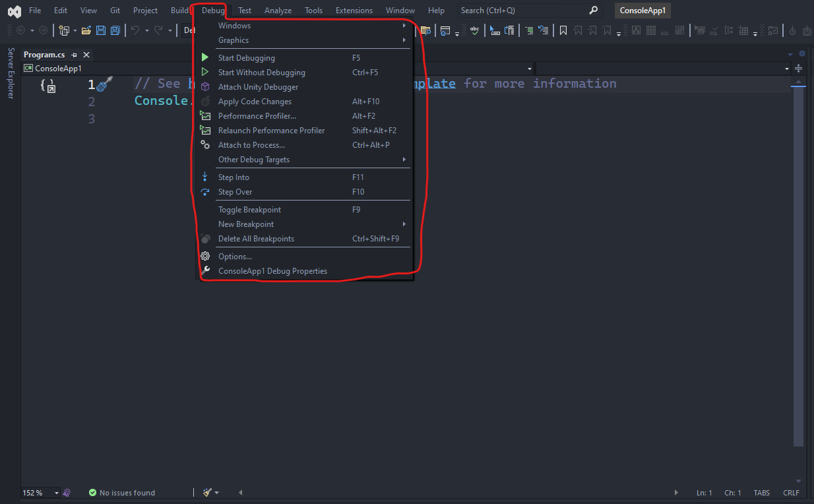Viewport: 814px width, 504px height.
Task: Click the Undo arrow icon
Action: [135, 30]
